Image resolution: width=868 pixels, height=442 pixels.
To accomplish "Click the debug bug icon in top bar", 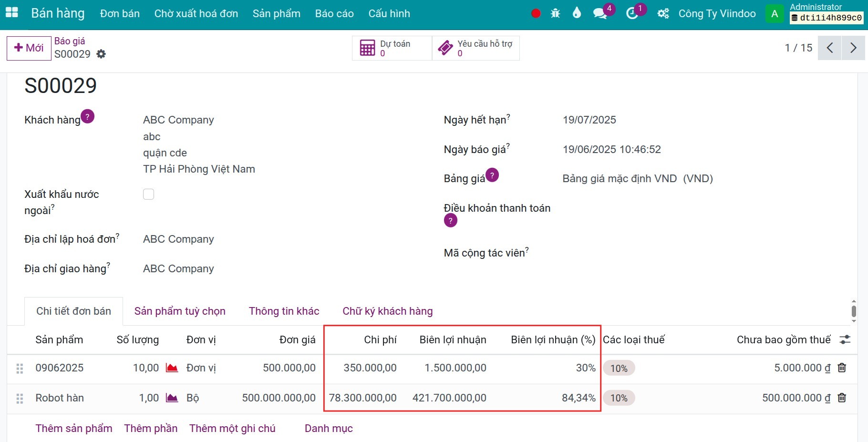I will 555,13.
